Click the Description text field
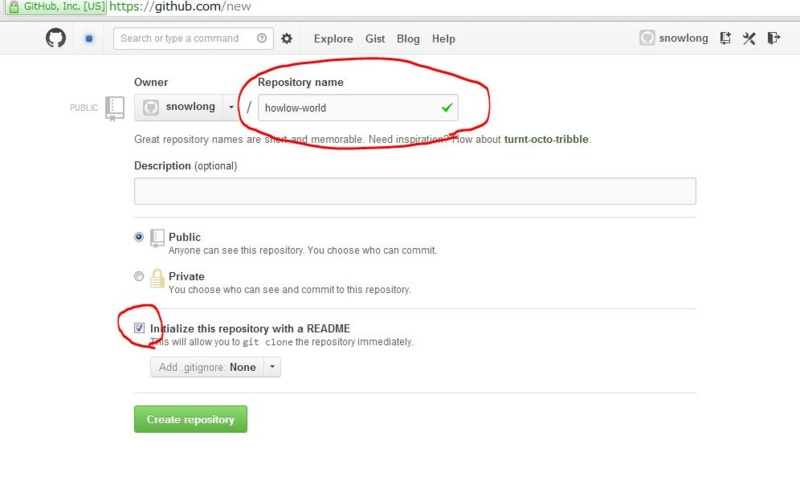This screenshot has width=800, height=501. click(415, 191)
